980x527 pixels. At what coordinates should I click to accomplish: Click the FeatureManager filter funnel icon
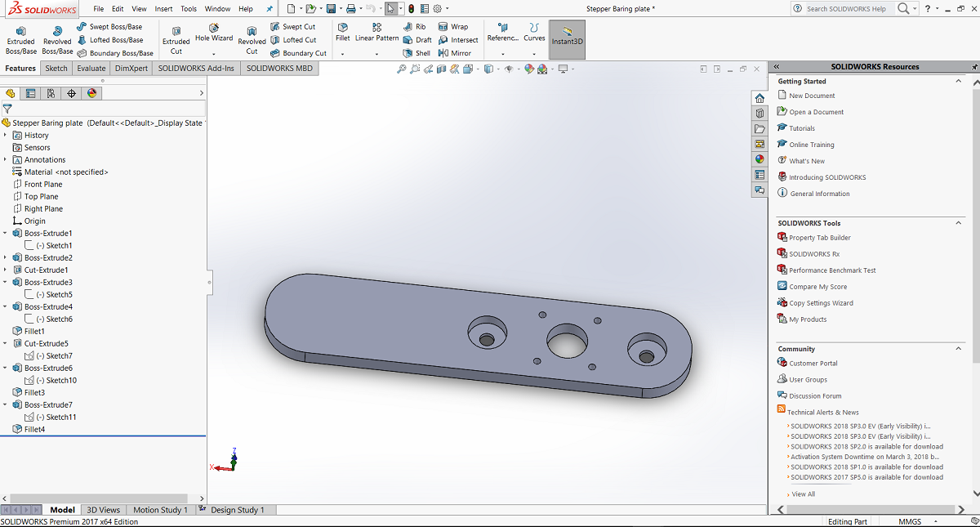(x=7, y=108)
